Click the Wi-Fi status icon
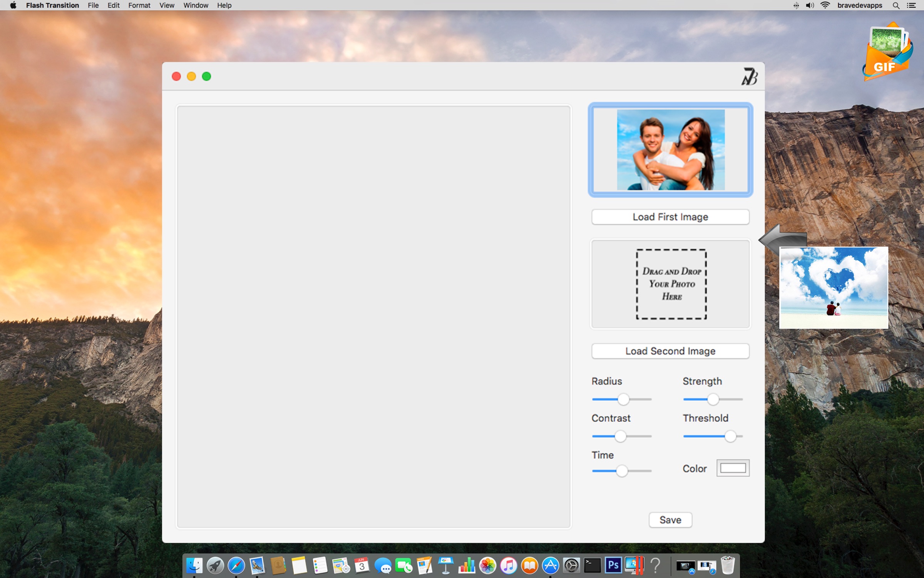The image size is (924, 578). [x=825, y=5]
